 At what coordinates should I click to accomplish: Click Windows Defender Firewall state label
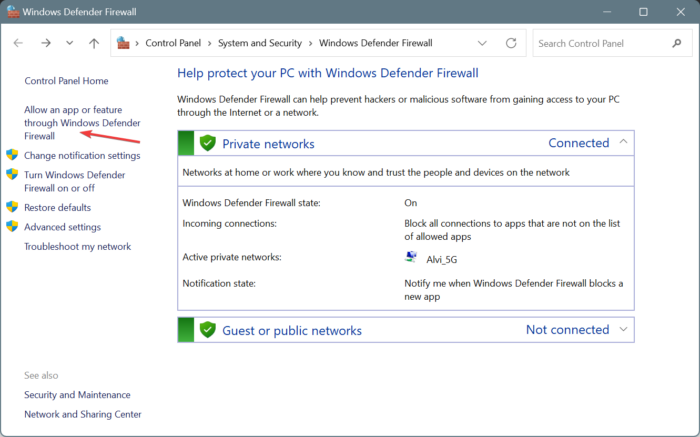click(251, 203)
